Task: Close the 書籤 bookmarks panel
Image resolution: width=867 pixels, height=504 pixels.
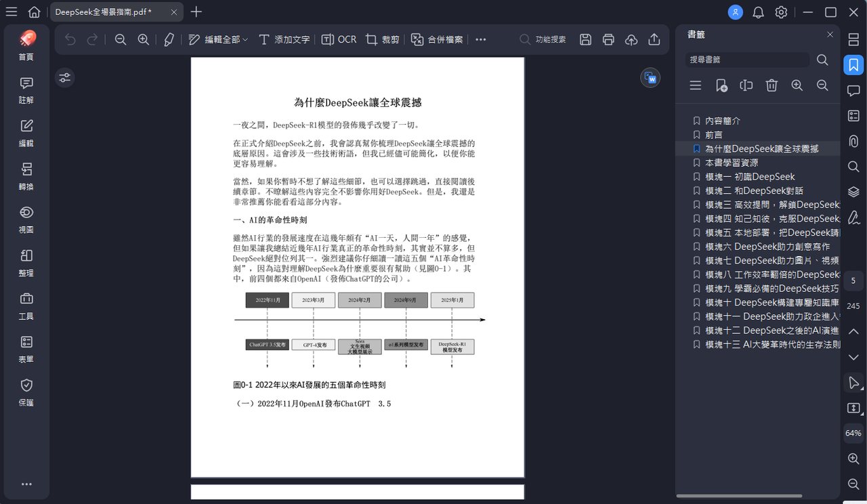Action: [830, 35]
